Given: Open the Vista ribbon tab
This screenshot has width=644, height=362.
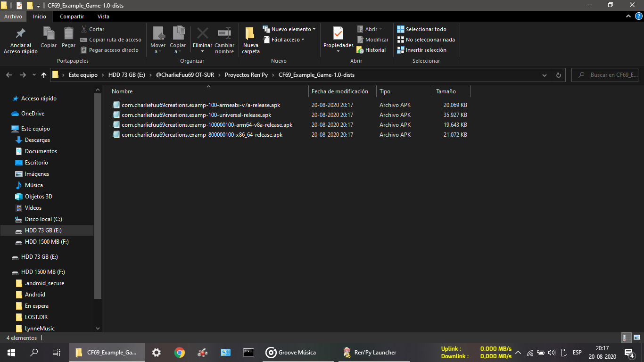Looking at the screenshot, I should tap(103, 16).
